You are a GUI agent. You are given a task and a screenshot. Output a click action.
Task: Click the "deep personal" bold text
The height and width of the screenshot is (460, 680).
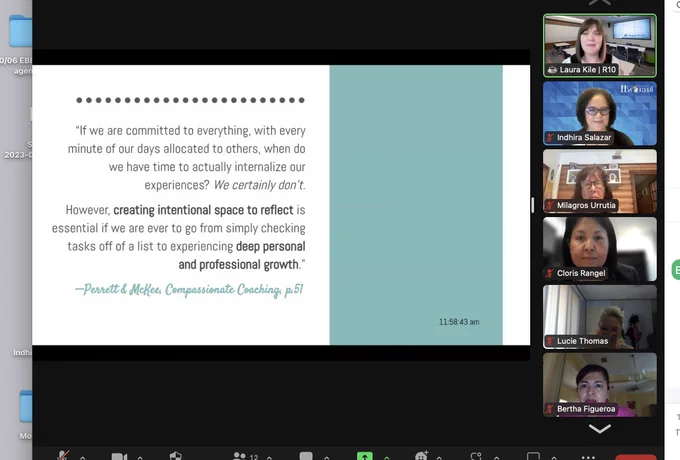click(271, 247)
